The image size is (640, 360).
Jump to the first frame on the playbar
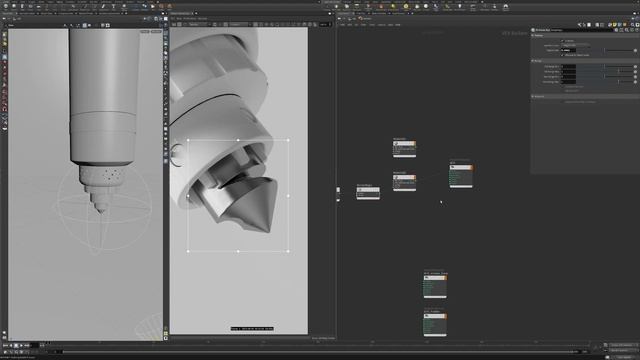pyautogui.click(x=4, y=345)
